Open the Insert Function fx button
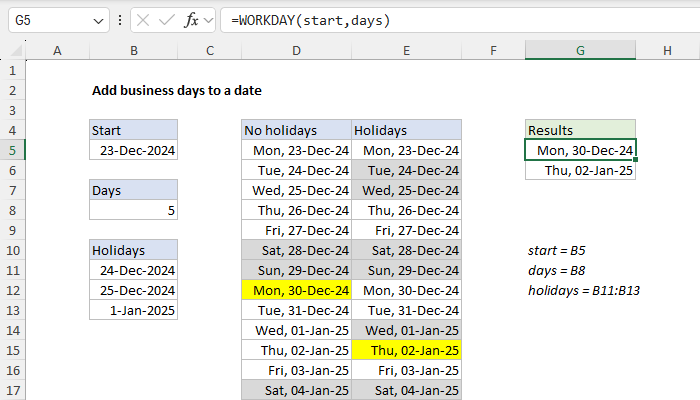Screen dimensions: 700x400 (x=191, y=21)
